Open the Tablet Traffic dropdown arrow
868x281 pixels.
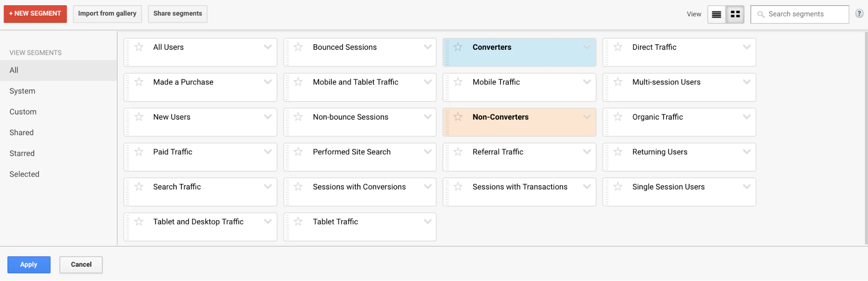click(428, 221)
